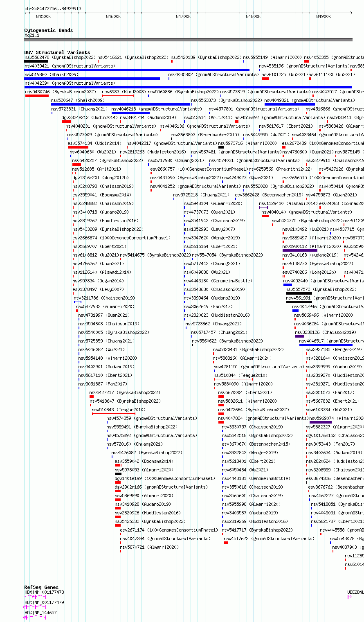The height and width of the screenshot is (622, 364).
Task: Click the nsv5870721 (Almarri2020) variant label
Action: click(149, 547)
